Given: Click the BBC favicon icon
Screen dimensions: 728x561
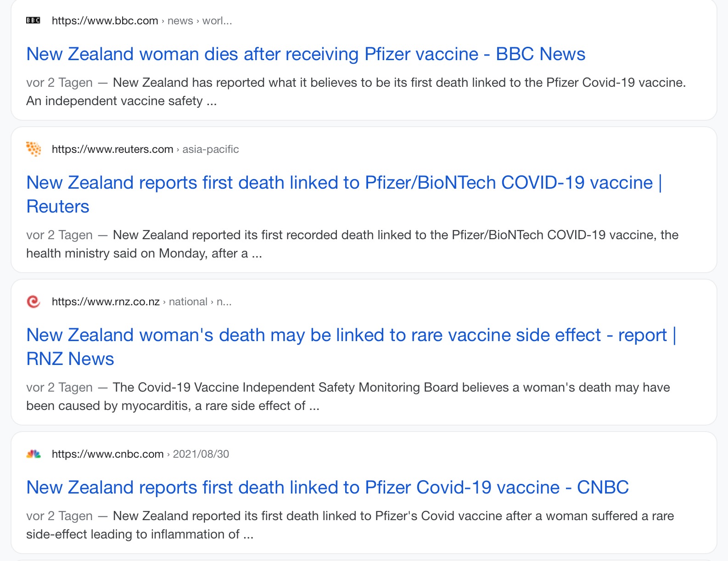Looking at the screenshot, I should 33,21.
